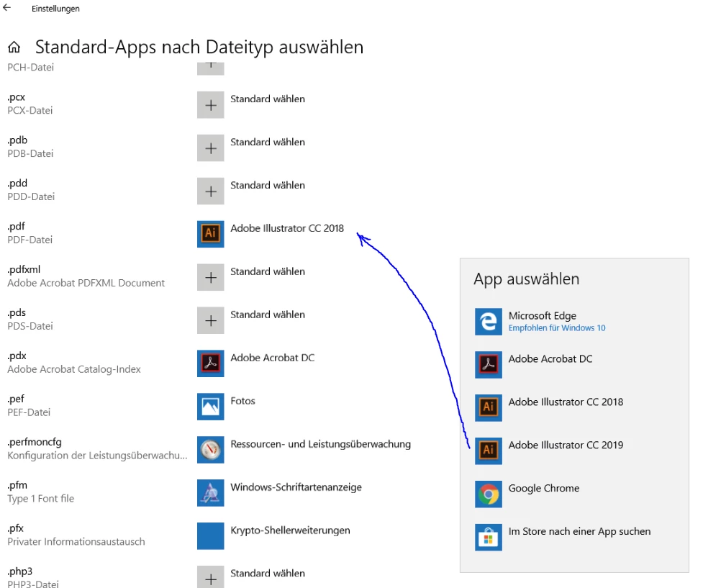
Task: Click Standard wählen for .pdd
Action: [x=268, y=185]
